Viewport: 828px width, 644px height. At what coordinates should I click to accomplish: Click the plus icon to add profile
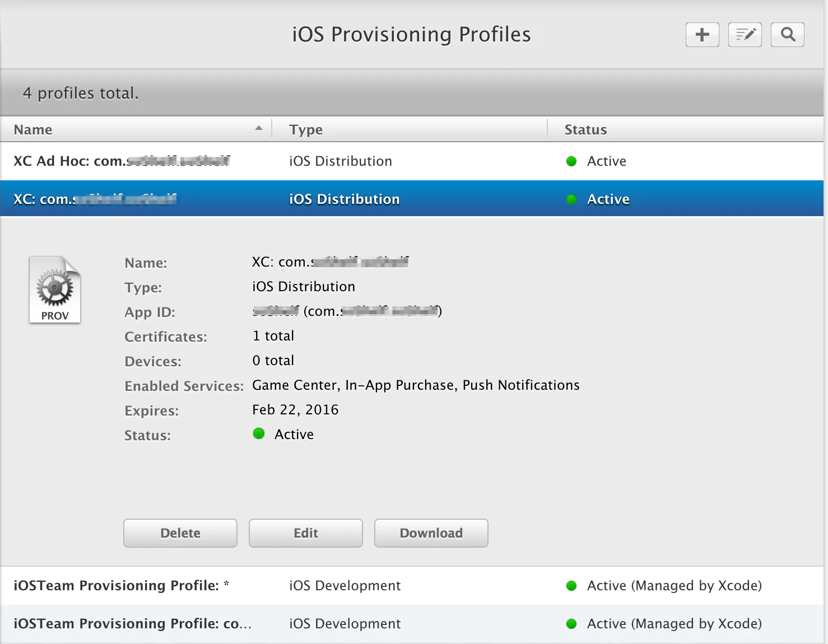pos(702,35)
